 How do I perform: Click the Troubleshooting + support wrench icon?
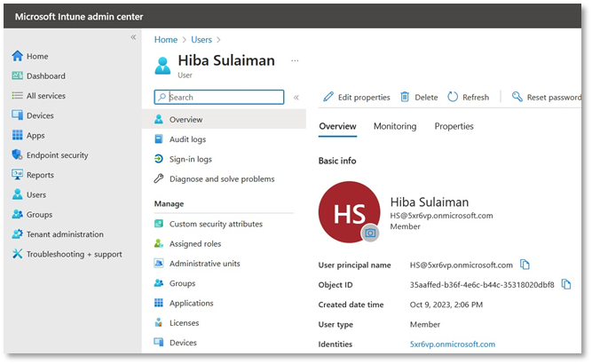click(17, 255)
